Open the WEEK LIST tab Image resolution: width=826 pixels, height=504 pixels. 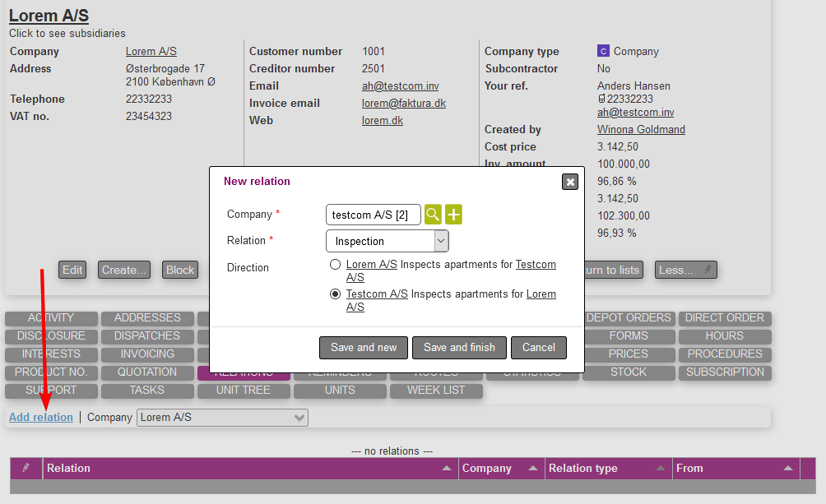tap(436, 391)
